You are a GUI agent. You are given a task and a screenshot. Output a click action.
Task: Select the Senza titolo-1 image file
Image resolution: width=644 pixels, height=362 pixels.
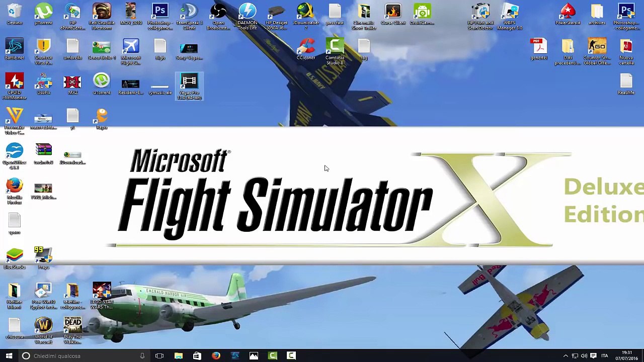coord(102,49)
